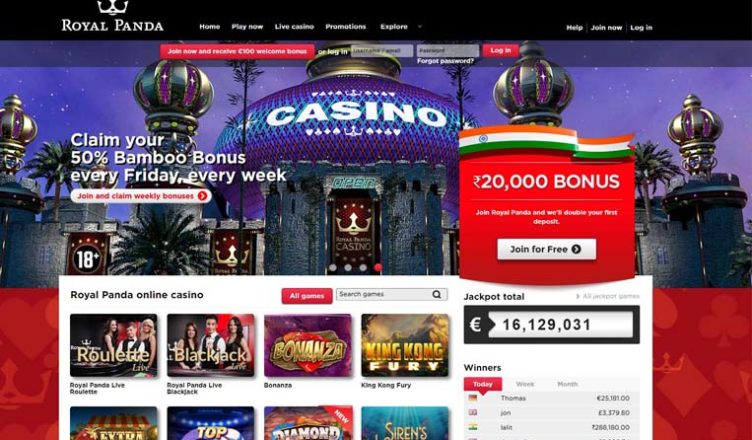This screenshot has height=440, width=752.
Task: Select the second carousel slide dot
Action: point(348,267)
